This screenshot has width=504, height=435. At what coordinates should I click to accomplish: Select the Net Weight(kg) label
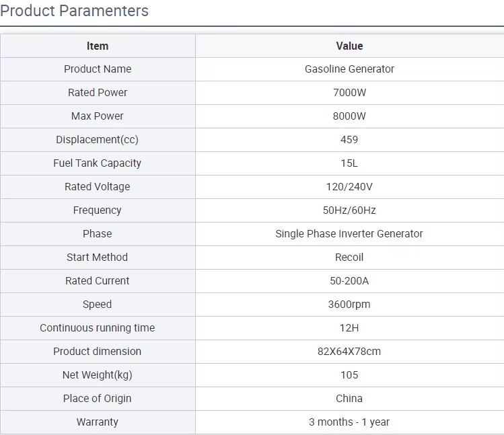pos(98,375)
